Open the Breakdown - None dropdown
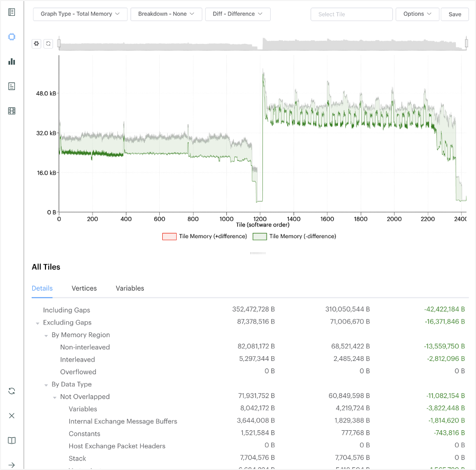The image size is (476, 470). 166,14
